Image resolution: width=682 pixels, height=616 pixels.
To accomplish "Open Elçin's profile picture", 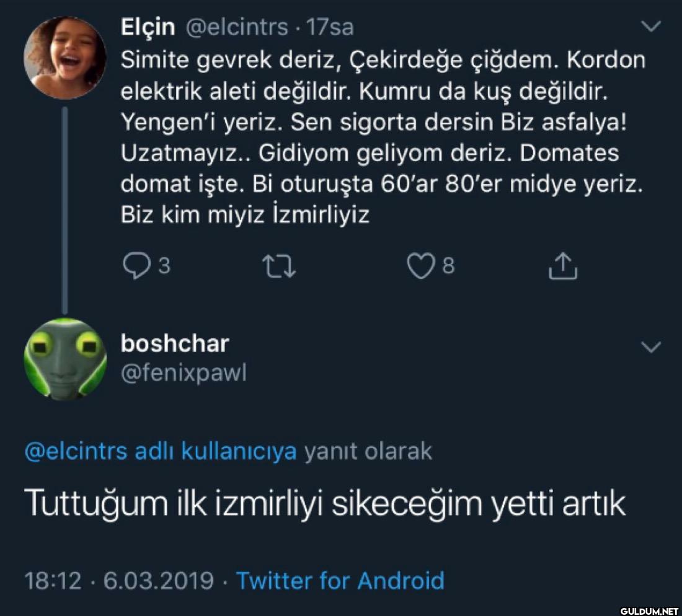I will (64, 58).
